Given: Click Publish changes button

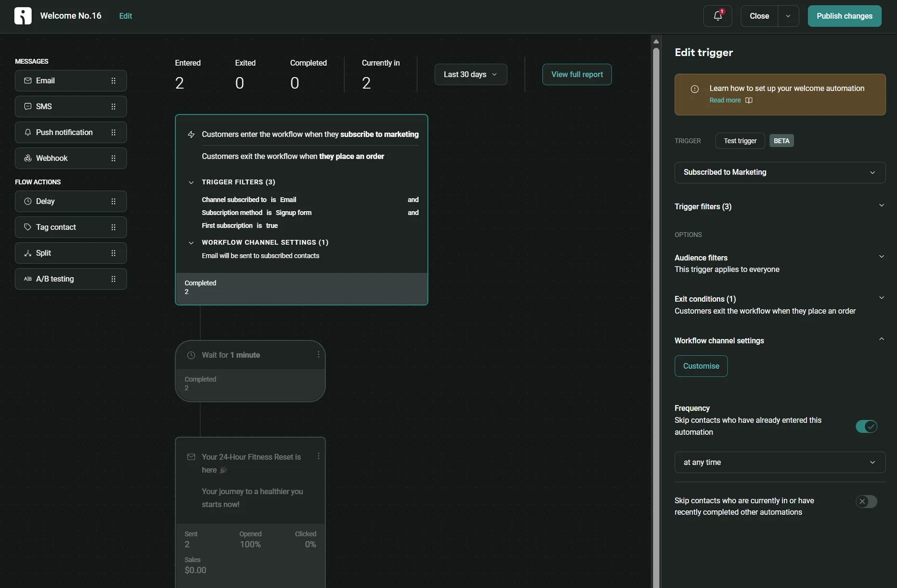Looking at the screenshot, I should 844,16.
